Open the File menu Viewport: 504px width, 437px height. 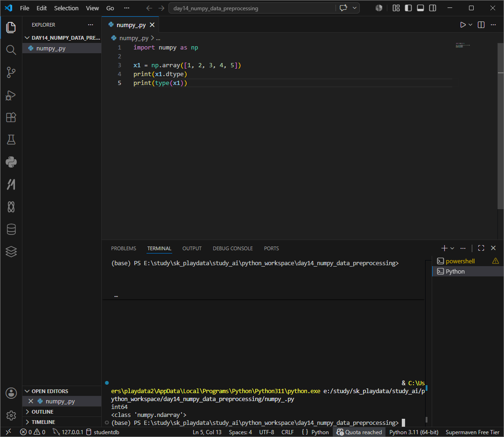24,8
